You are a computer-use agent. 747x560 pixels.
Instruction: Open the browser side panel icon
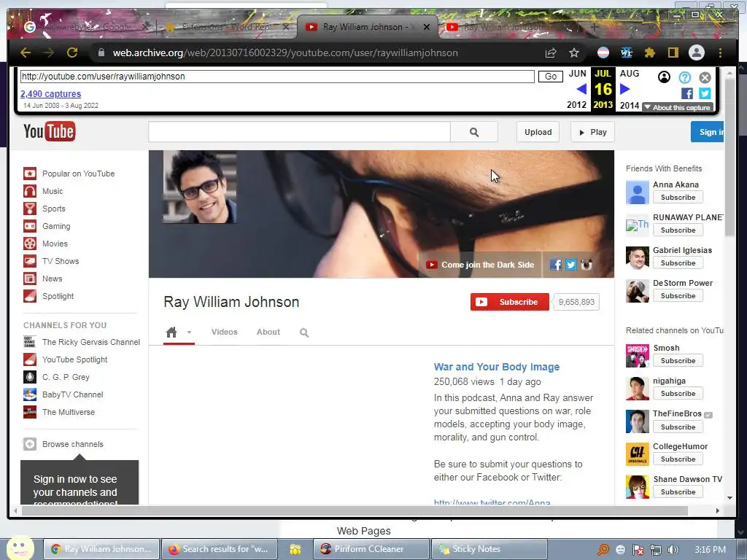[673, 52]
